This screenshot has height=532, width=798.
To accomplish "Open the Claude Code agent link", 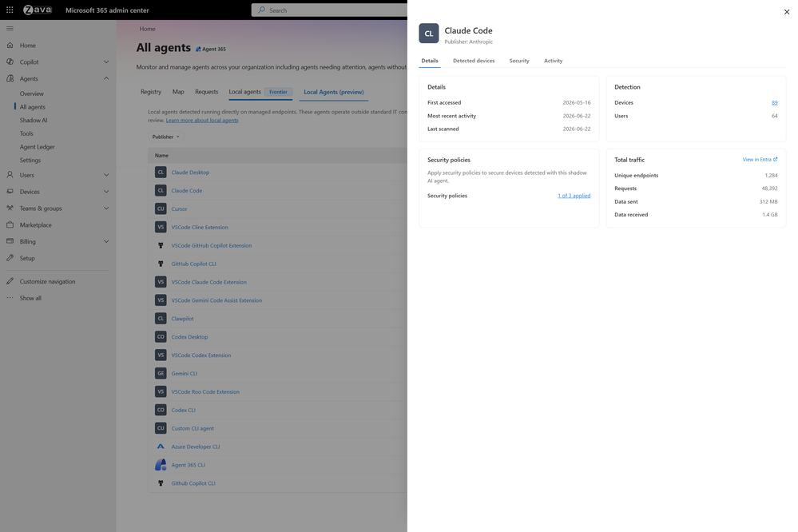I will point(187,190).
